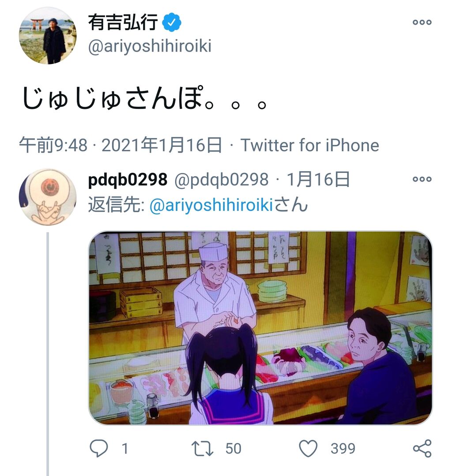Click the blue verified badge
This screenshot has height=476, width=452.
click(x=172, y=22)
